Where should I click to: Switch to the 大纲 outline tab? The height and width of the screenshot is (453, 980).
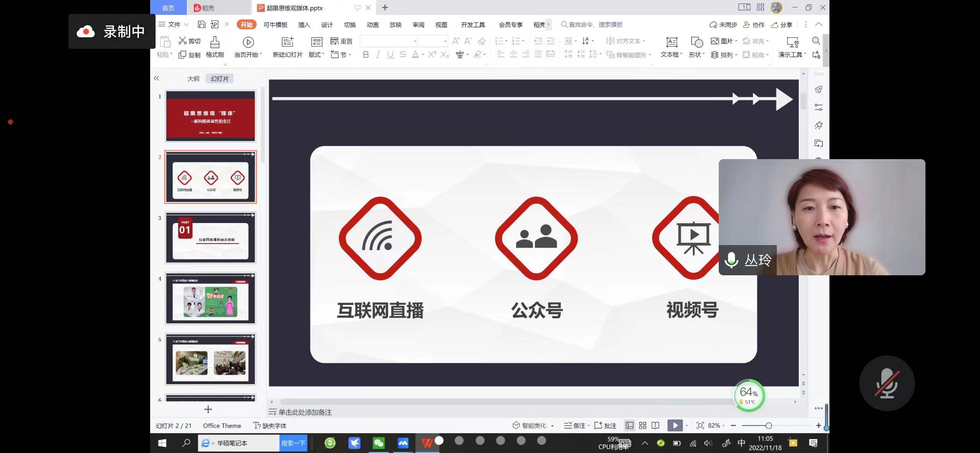pos(193,79)
